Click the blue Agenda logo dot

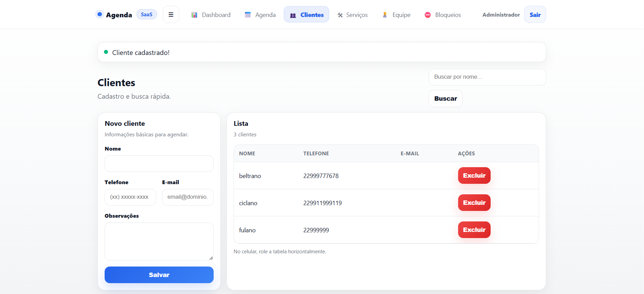click(100, 14)
